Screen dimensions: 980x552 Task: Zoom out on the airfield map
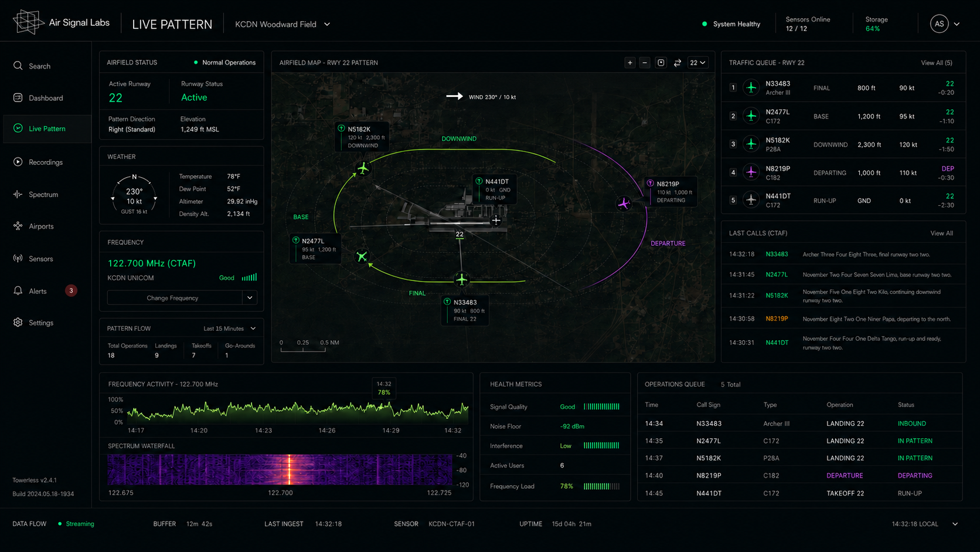[645, 63]
